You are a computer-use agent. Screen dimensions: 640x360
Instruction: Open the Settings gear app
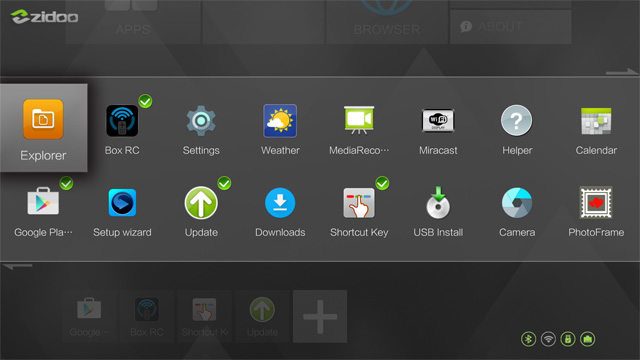[201, 121]
